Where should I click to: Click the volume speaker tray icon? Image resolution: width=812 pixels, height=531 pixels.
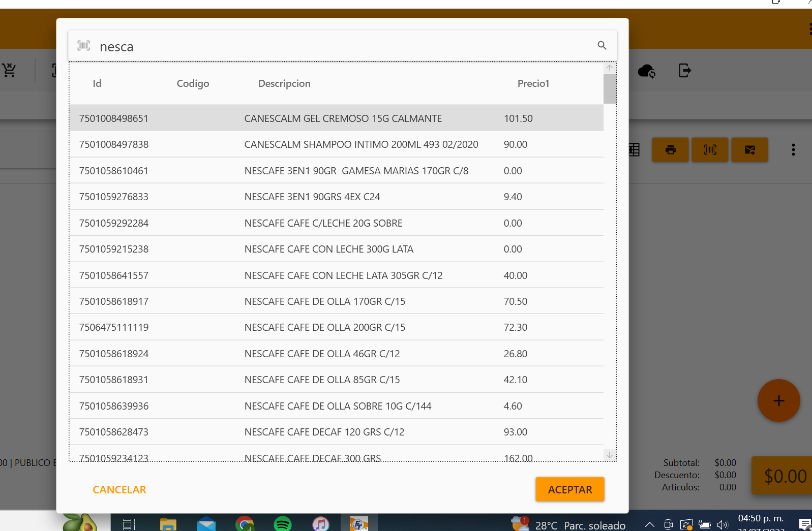point(723,525)
